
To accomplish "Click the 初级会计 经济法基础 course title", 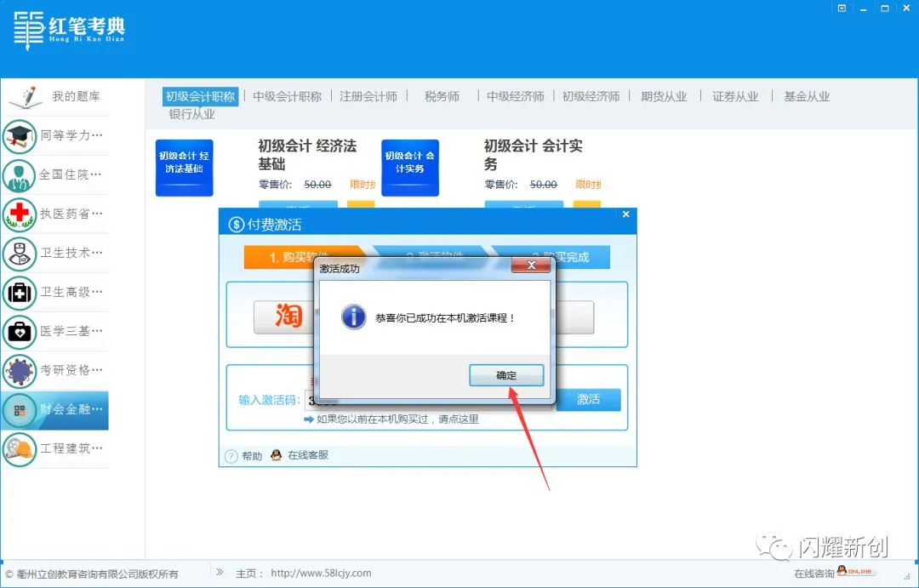I will click(x=307, y=155).
